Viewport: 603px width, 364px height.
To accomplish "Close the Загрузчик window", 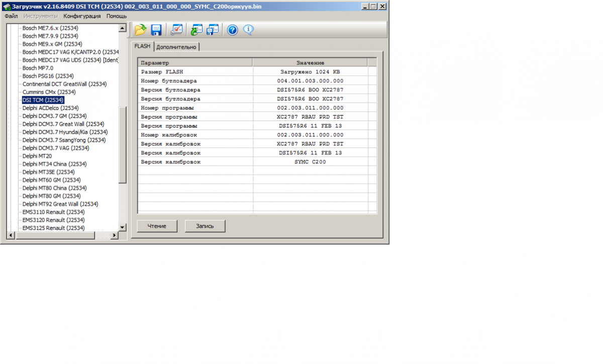I will click(382, 7).
